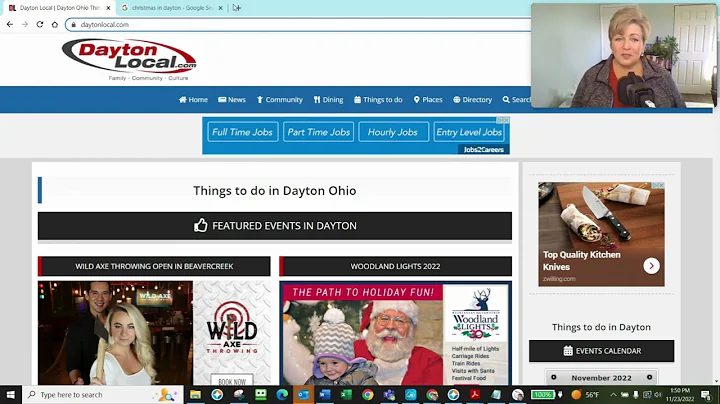
Task: Click the AdChoices icon on knives ad
Action: click(658, 185)
